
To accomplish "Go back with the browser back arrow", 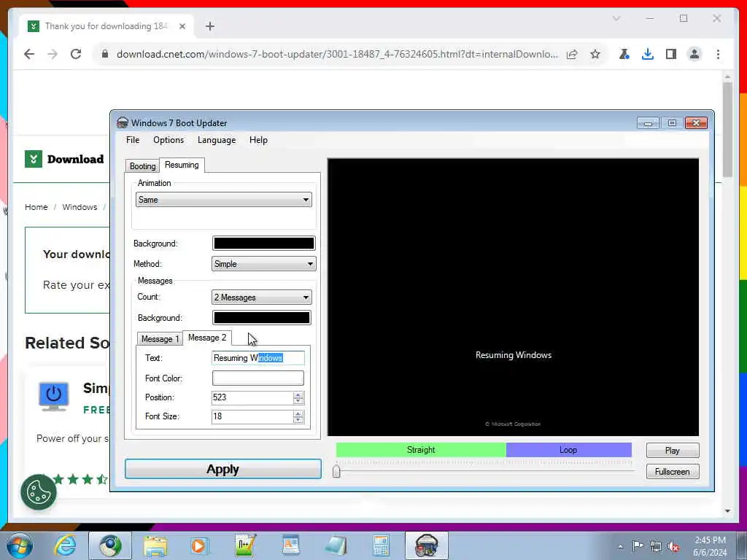I will coord(29,54).
